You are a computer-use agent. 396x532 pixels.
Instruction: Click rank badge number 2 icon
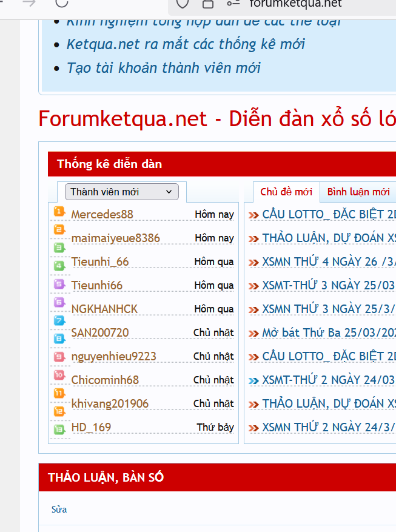click(59, 230)
